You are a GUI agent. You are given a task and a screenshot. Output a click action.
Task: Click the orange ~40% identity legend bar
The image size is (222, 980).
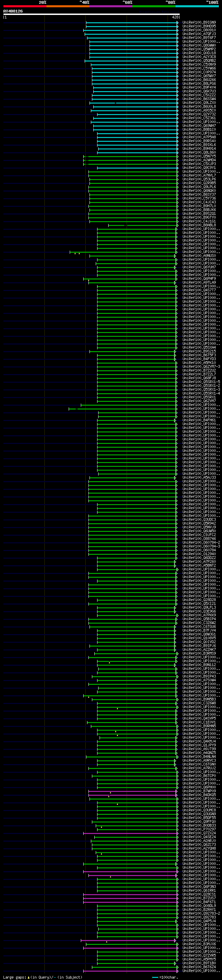click(68, 6)
